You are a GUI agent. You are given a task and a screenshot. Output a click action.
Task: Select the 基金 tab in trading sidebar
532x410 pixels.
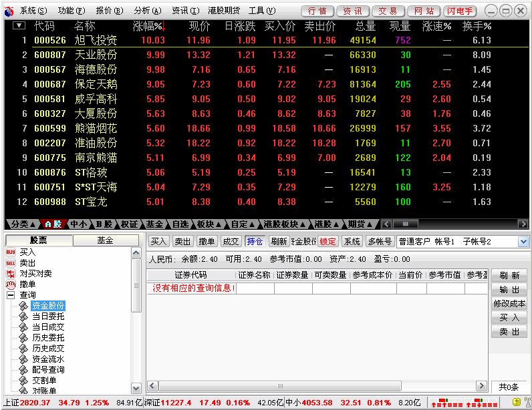point(106,240)
